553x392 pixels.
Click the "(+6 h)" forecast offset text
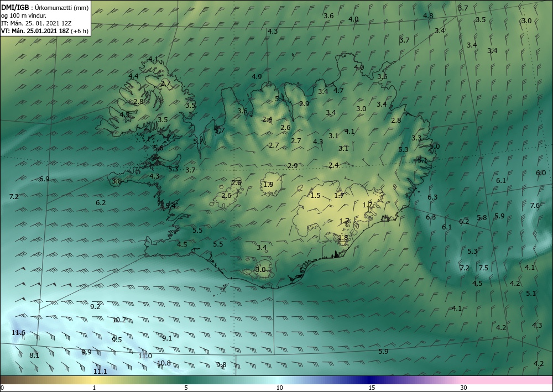(x=80, y=31)
